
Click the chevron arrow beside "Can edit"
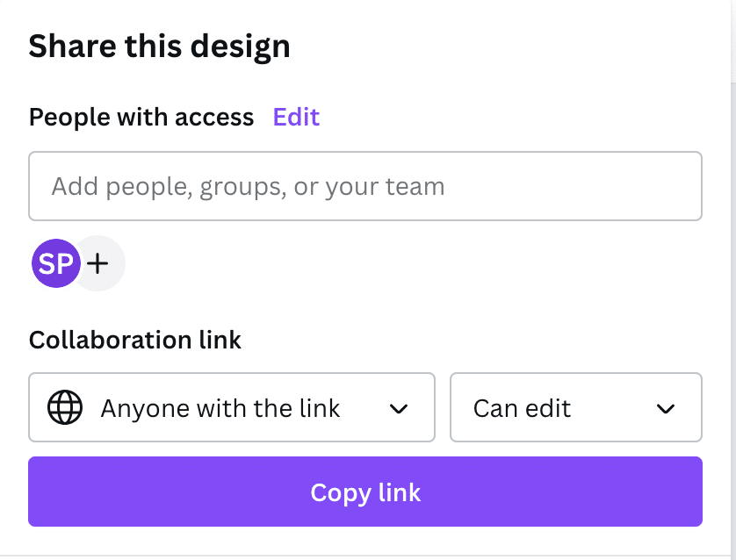pyautogui.click(x=666, y=408)
